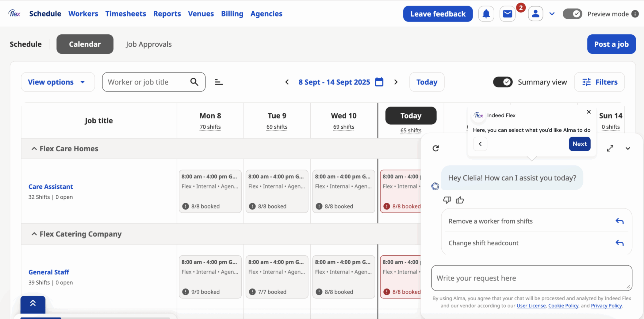Open the Care Assistant job link
This screenshot has width=644, height=319.
pos(51,186)
